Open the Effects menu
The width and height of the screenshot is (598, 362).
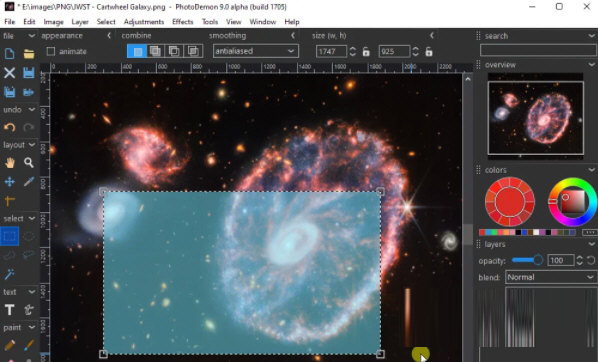[183, 22]
